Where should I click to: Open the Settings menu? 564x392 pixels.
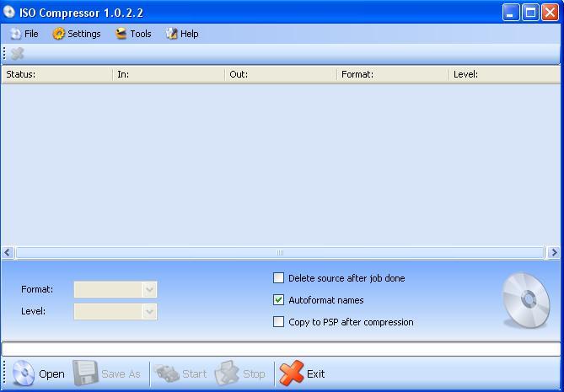click(77, 34)
